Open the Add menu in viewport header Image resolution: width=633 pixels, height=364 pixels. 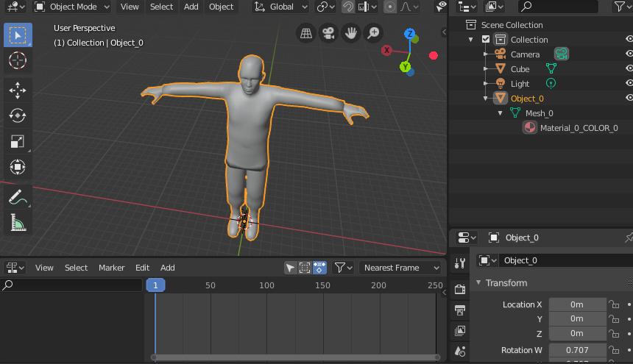(x=191, y=7)
